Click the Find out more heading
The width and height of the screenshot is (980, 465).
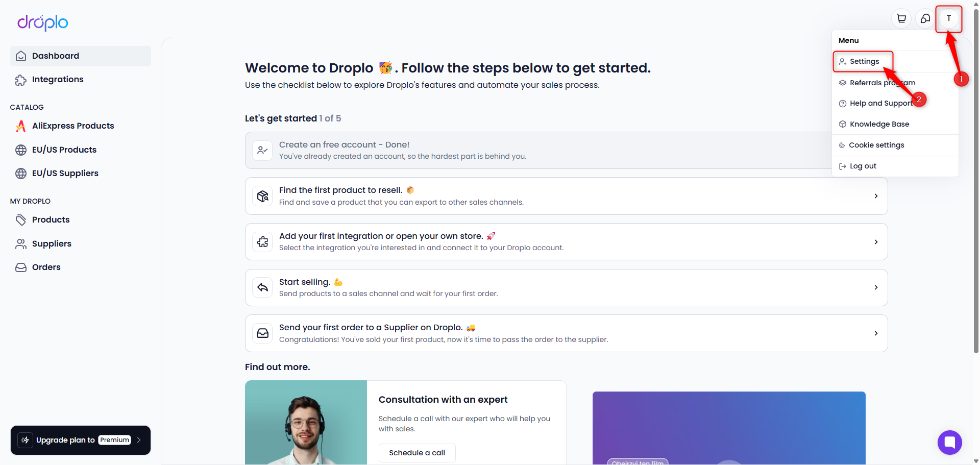pyautogui.click(x=278, y=367)
